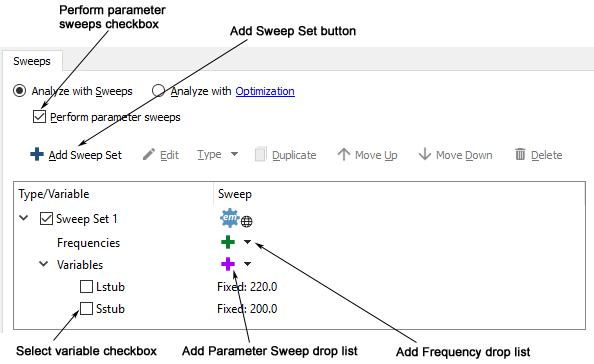Viewport: 594px width, 364px height.
Task: Click the Move Up arrow icon
Action: point(344,155)
